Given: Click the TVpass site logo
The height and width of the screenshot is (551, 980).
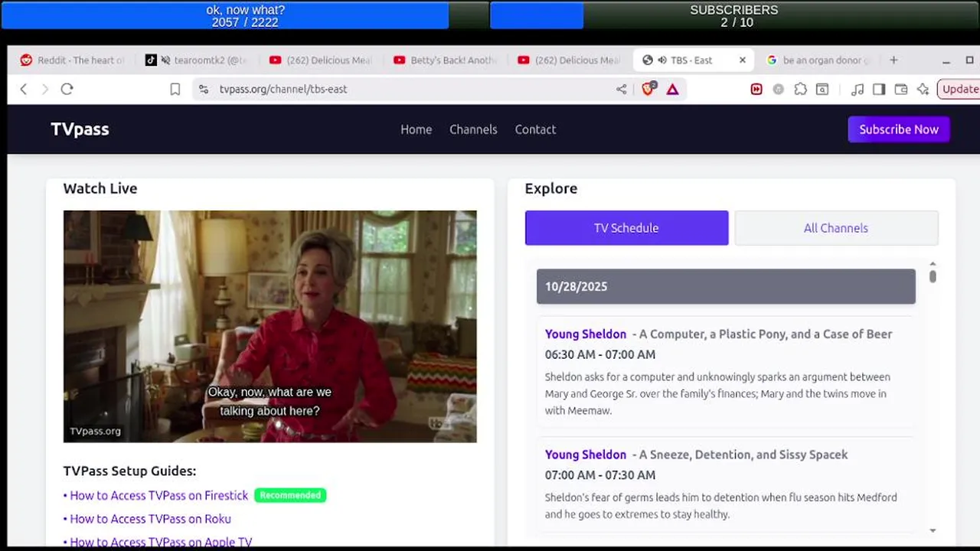Looking at the screenshot, I should click(80, 129).
